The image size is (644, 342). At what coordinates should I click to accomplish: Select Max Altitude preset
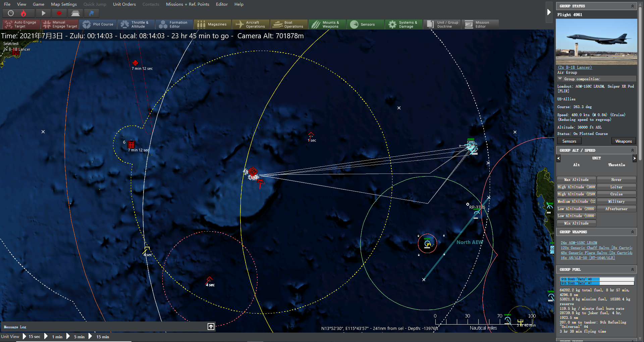tap(576, 180)
